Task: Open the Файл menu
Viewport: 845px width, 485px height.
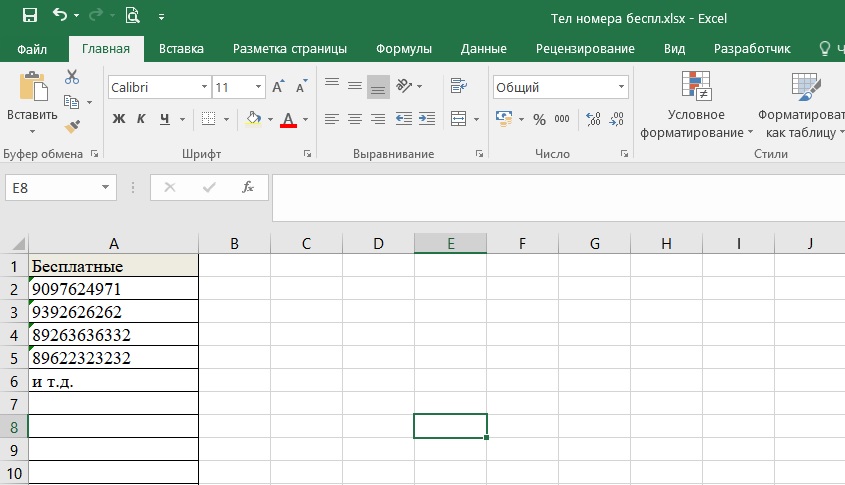Action: point(32,48)
